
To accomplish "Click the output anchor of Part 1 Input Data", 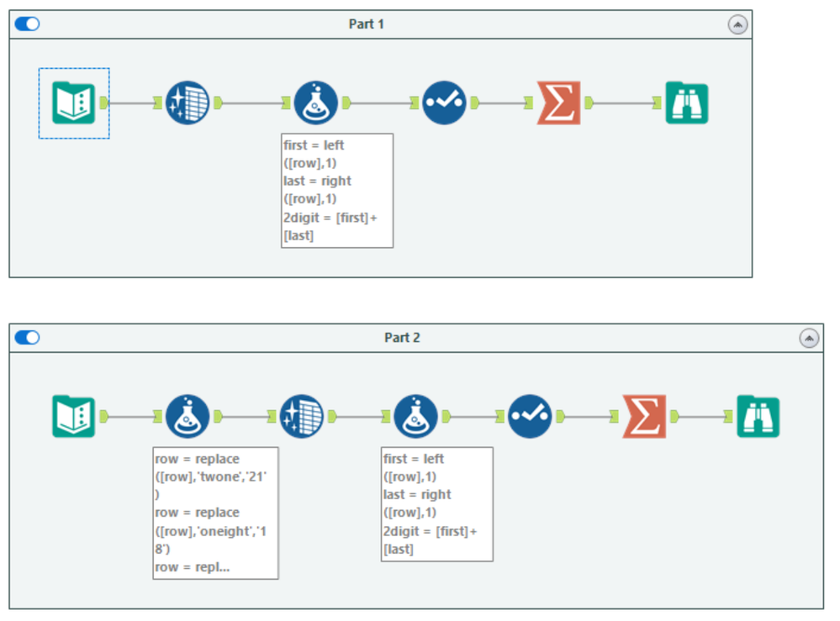I will [x=104, y=103].
